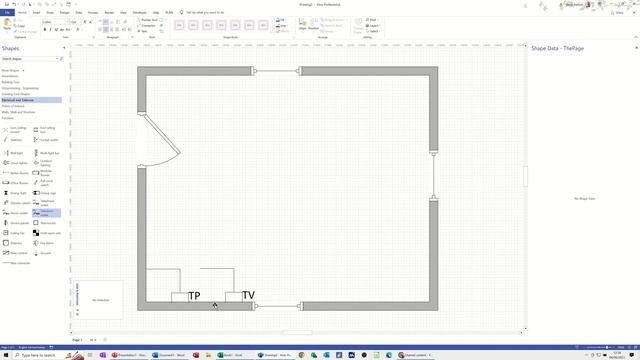Select the Switches shape
This screenshot has height=360, width=640.
pyautogui.click(x=13, y=140)
